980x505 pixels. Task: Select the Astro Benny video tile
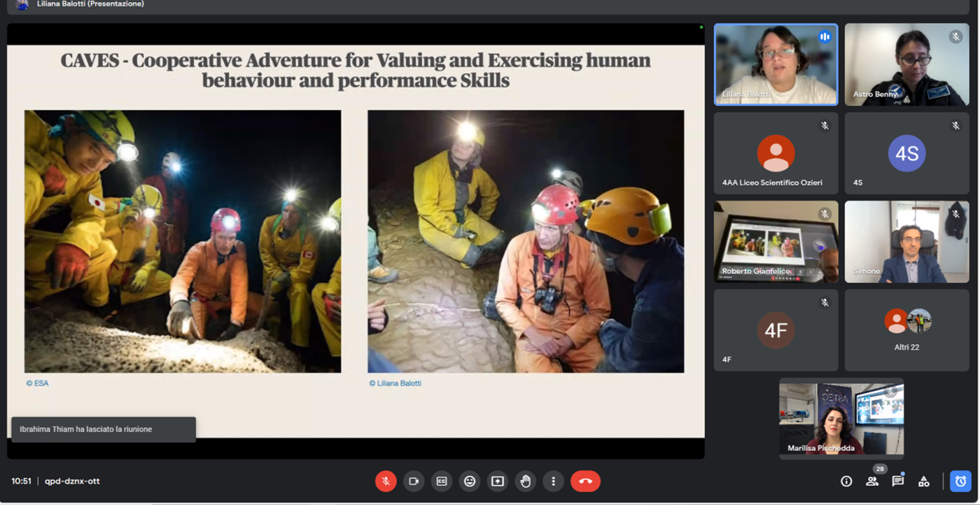906,65
